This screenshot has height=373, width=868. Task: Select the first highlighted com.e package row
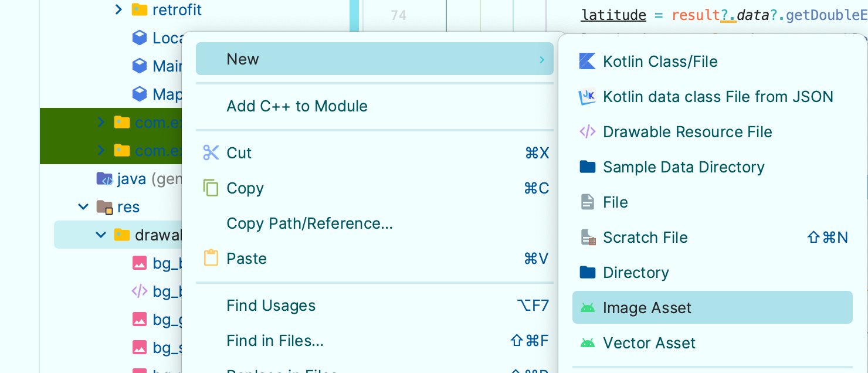(x=111, y=122)
